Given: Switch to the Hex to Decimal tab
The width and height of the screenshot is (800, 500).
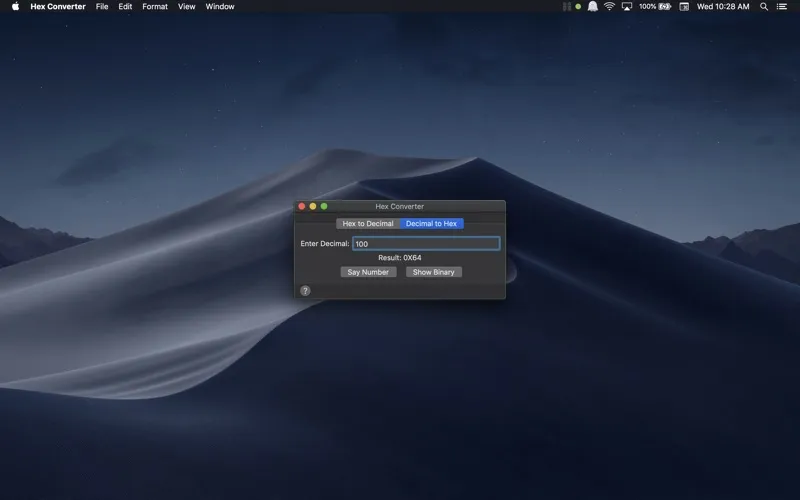Looking at the screenshot, I should pos(368,223).
